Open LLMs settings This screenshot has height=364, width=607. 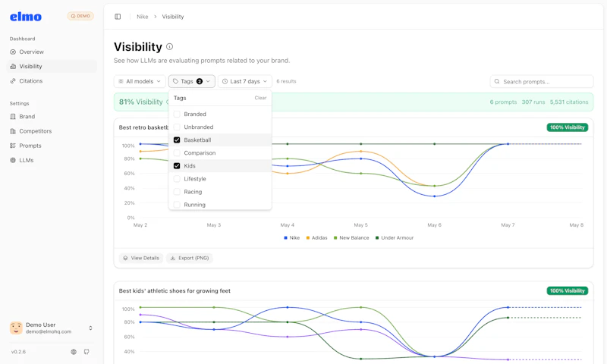pos(52,160)
